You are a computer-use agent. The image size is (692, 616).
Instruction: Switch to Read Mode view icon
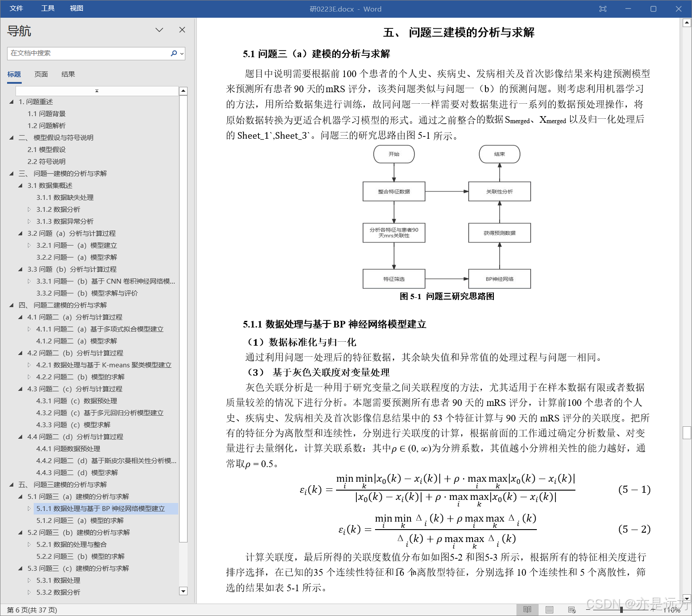(x=527, y=610)
